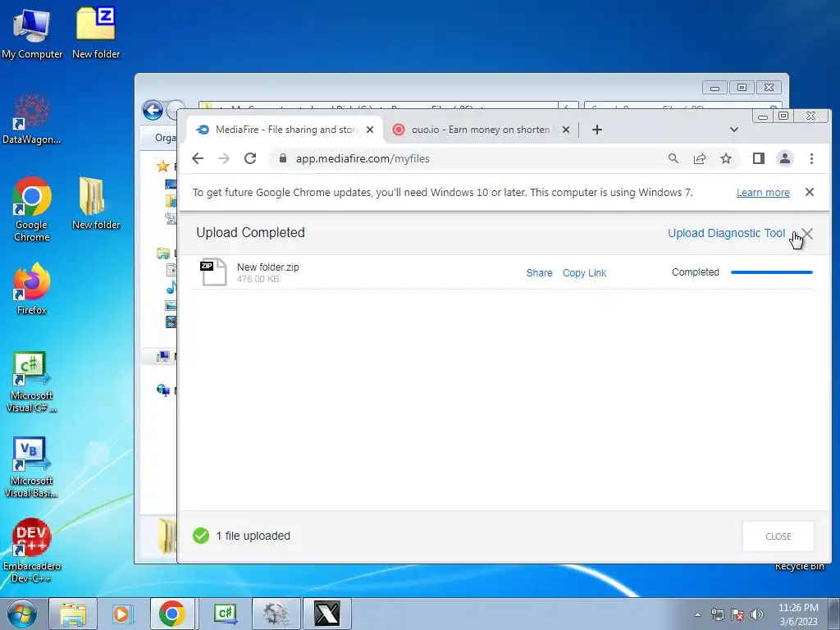Click Explorer search box behind Chrome

pyautogui.click(x=682, y=106)
